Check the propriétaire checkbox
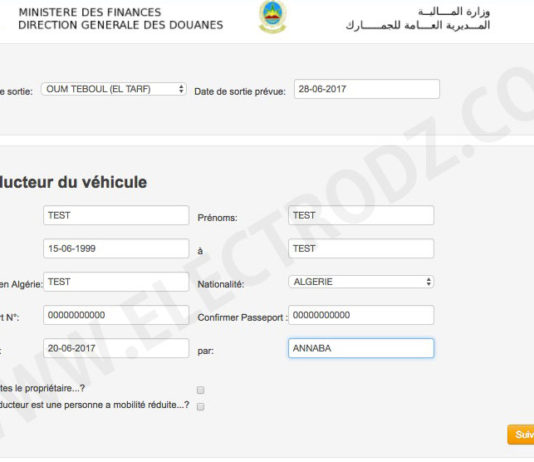This screenshot has width=534, height=462. coord(201,390)
